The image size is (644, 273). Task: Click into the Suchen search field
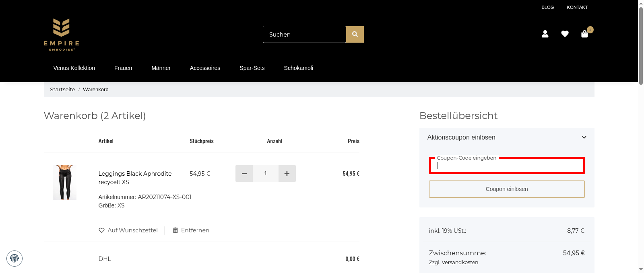point(304,35)
